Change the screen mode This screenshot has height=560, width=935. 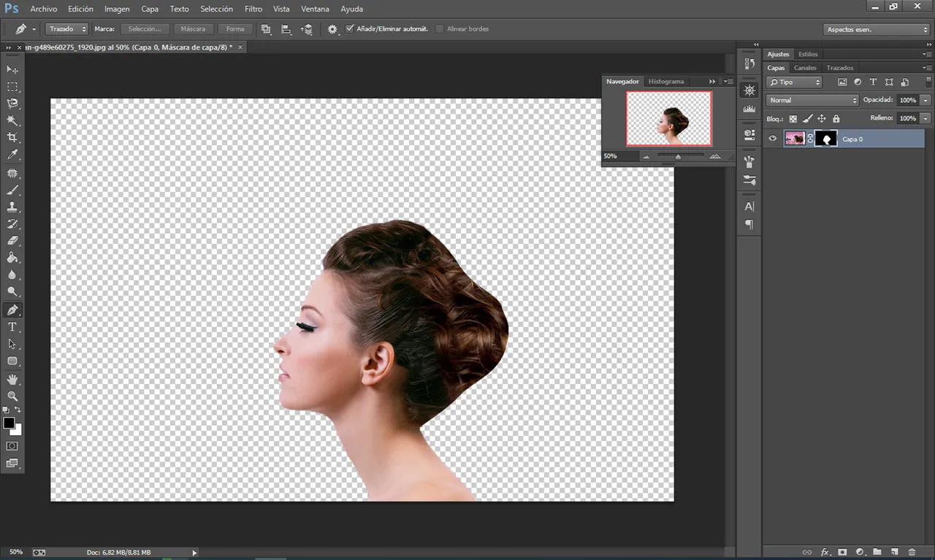(x=12, y=463)
